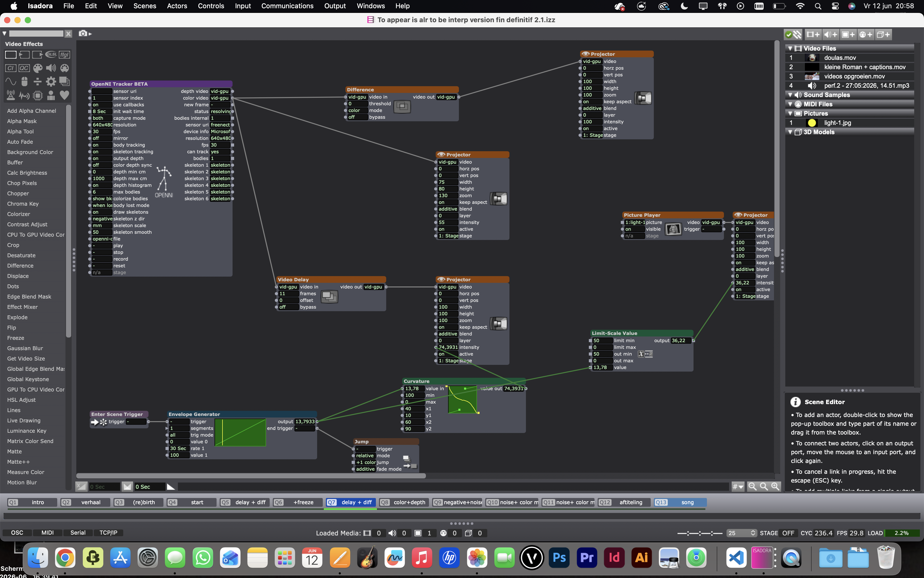Click the add MIDI file button
The height and width of the screenshot is (578, 924).
tap(865, 35)
